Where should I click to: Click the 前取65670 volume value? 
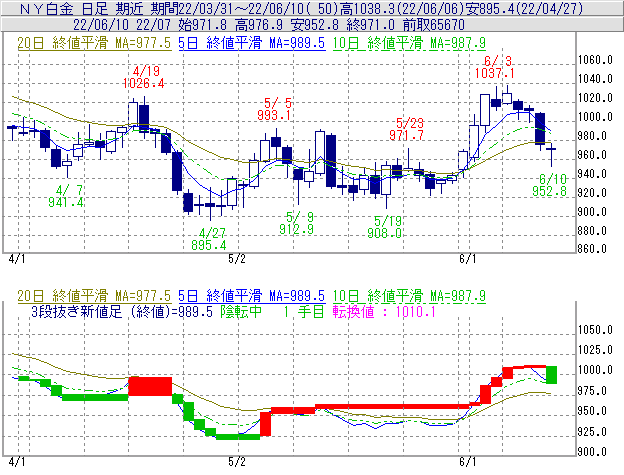[x=433, y=25]
